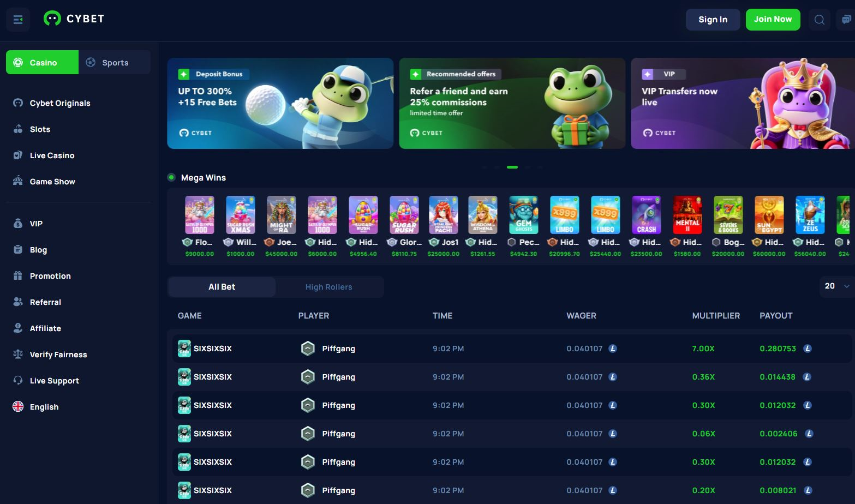Open the Deposit Bonus banner

(x=280, y=104)
